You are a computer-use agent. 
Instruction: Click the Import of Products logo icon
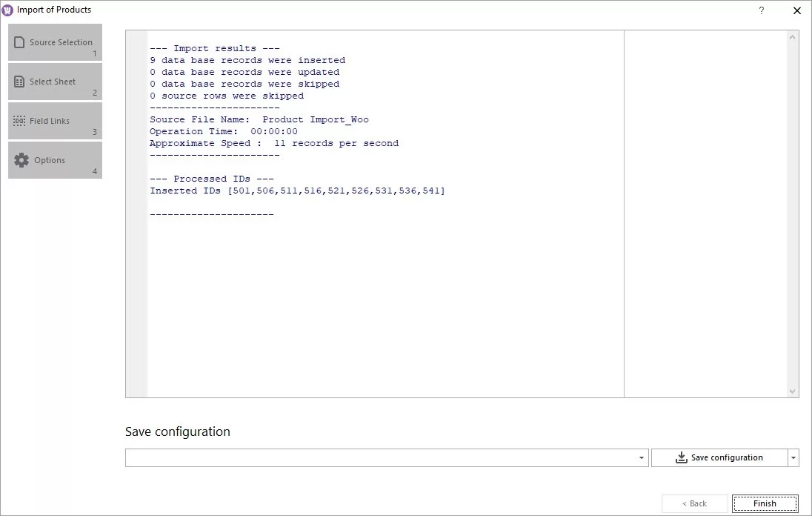[9, 9]
